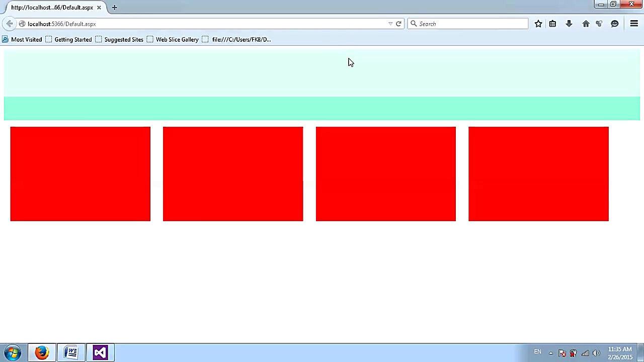The height and width of the screenshot is (362, 644).
Task: Open the Downloads arrow panel
Action: (x=569, y=24)
